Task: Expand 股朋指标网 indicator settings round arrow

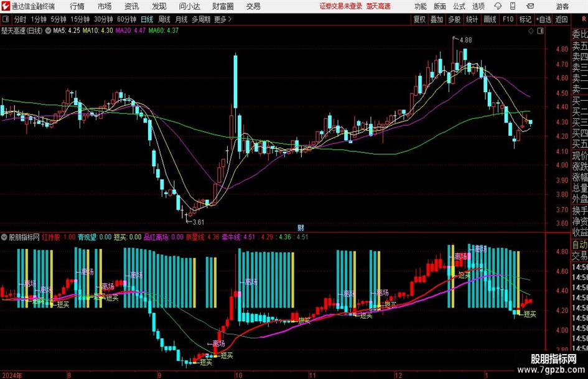Action: (x=4, y=237)
